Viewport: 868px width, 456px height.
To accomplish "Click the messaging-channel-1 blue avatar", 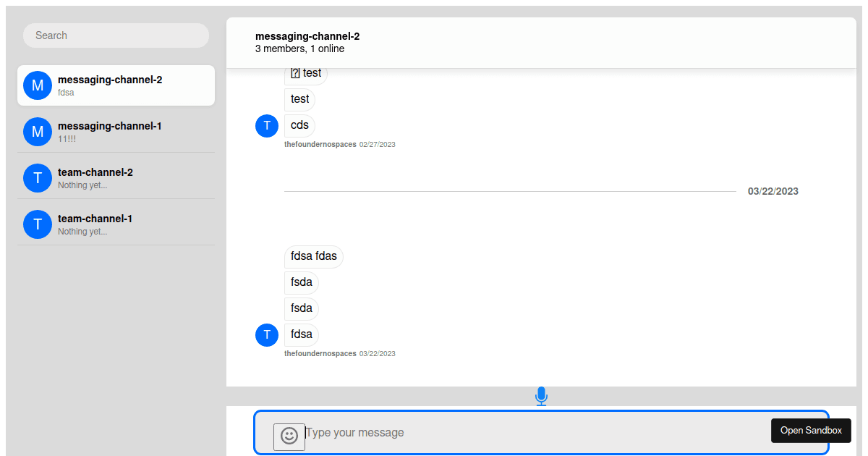I will coord(38,132).
